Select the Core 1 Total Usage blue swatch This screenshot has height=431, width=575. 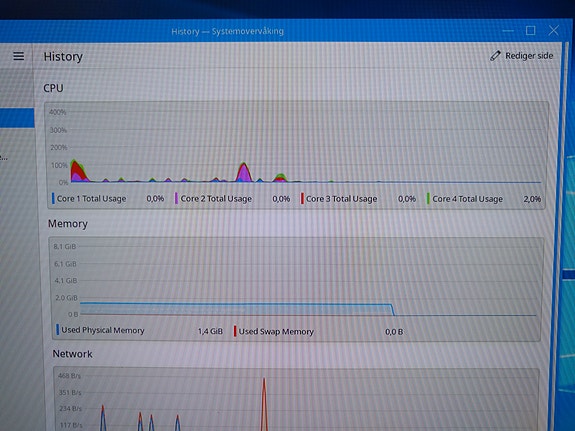54,198
